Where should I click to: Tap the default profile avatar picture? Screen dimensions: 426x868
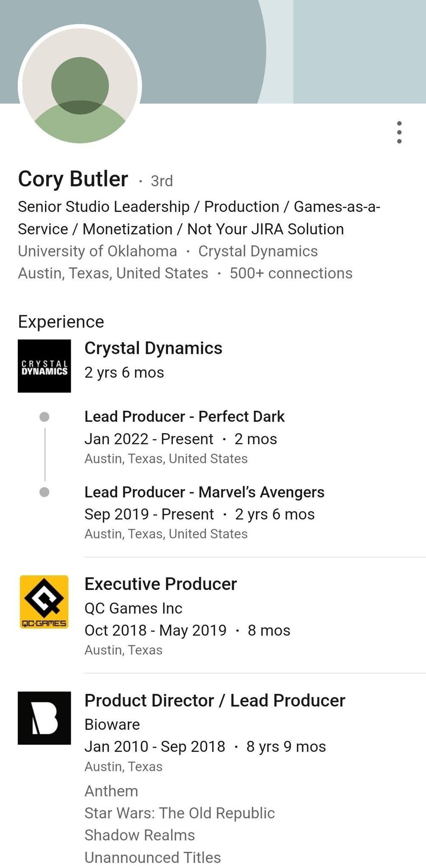[x=80, y=86]
